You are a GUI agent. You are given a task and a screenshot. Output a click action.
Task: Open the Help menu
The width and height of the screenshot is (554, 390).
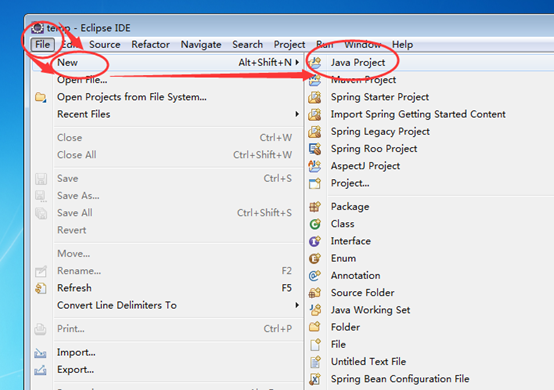pos(402,45)
